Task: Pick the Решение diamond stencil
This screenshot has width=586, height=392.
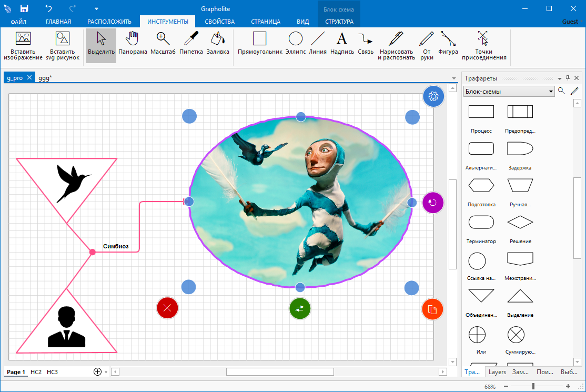Action: (x=520, y=222)
